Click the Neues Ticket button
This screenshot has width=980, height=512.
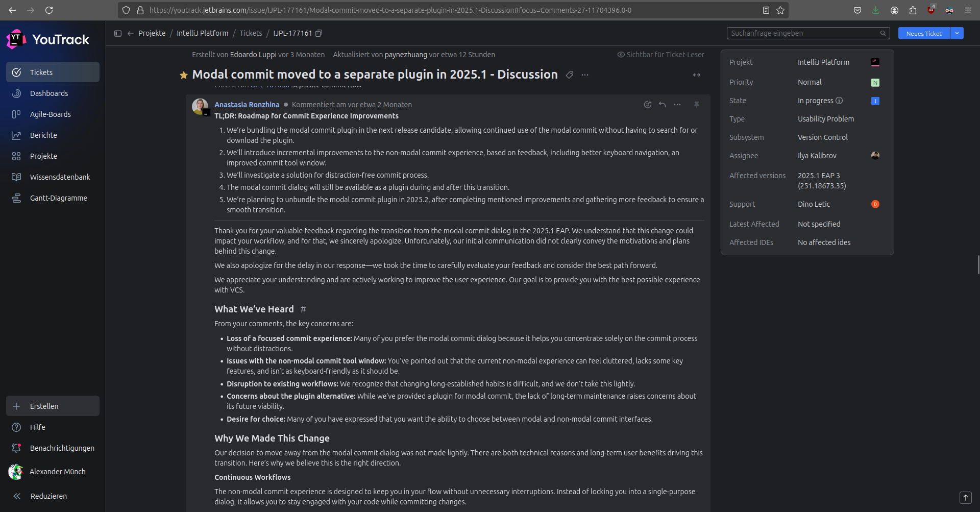(924, 33)
